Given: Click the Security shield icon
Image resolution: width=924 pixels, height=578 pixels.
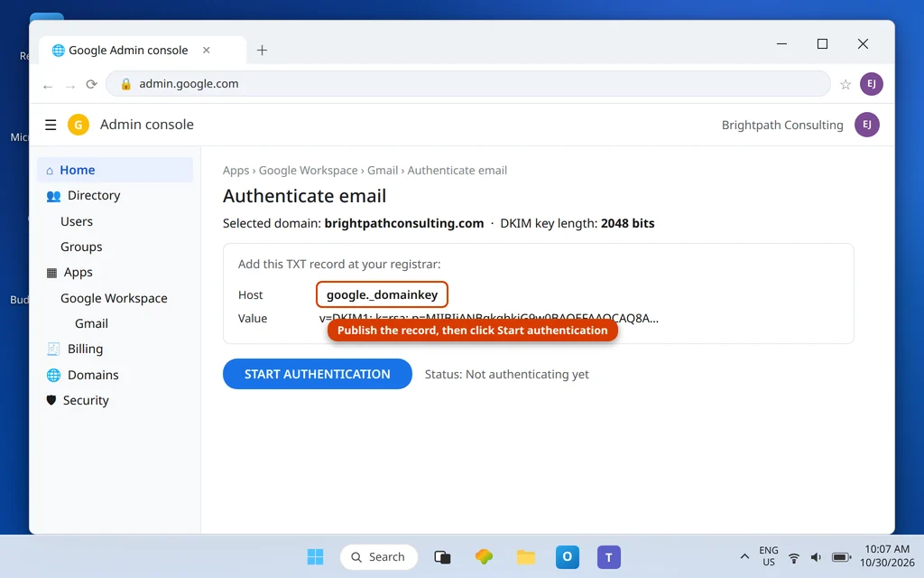Looking at the screenshot, I should pos(51,400).
